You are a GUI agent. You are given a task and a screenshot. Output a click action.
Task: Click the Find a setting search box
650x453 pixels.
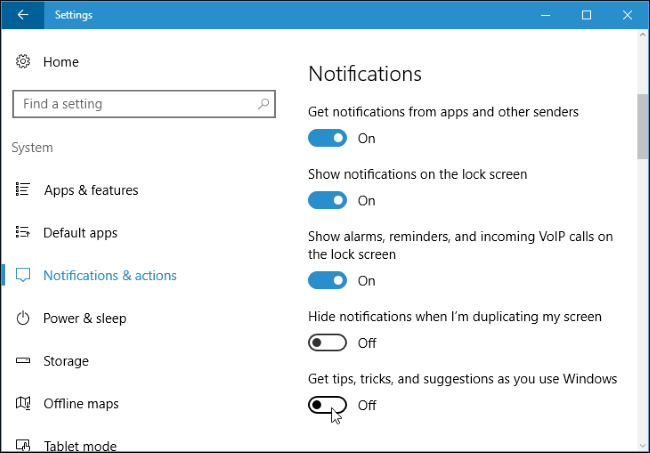(x=135, y=104)
